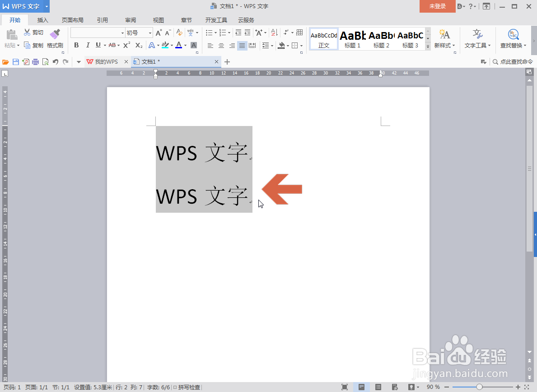Open the Developer Tools (开发工具) tab
Image resolution: width=537 pixels, height=392 pixels.
[x=216, y=20]
